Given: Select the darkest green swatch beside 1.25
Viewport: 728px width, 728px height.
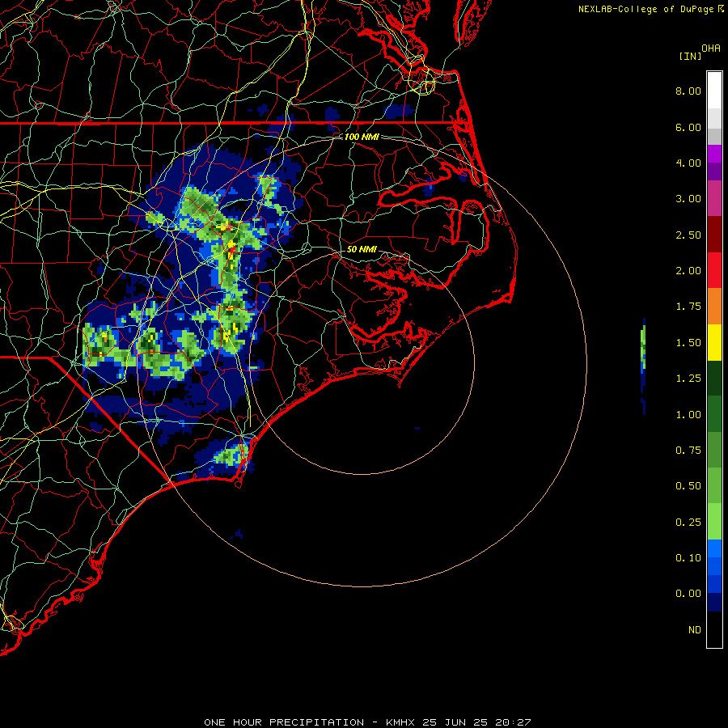Looking at the screenshot, I should 714,378.
